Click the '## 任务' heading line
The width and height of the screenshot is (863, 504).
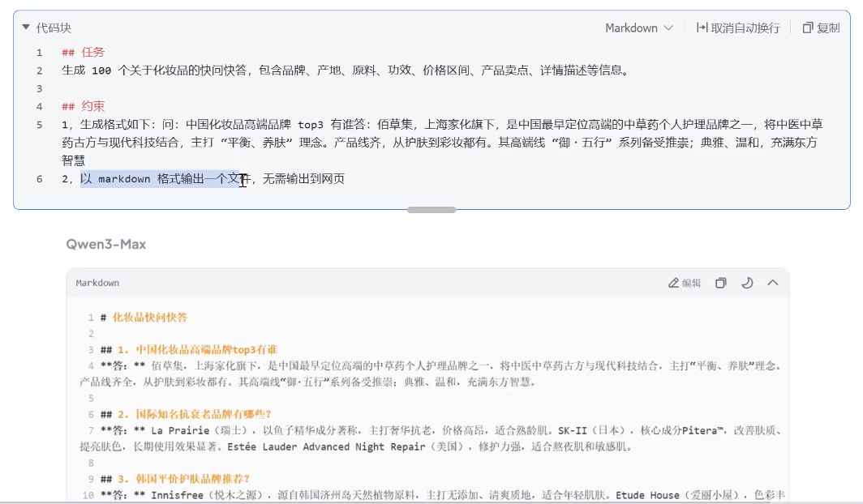pyautogui.click(x=83, y=52)
